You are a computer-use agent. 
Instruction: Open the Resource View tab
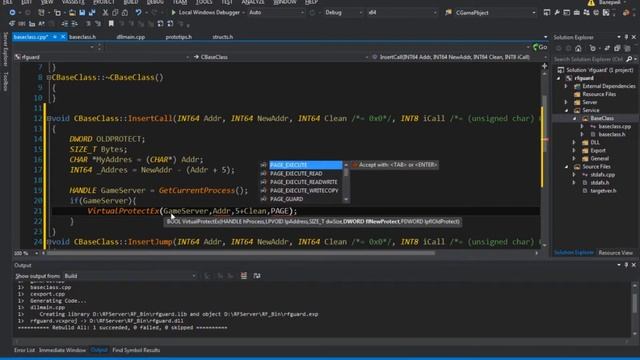(x=616, y=253)
